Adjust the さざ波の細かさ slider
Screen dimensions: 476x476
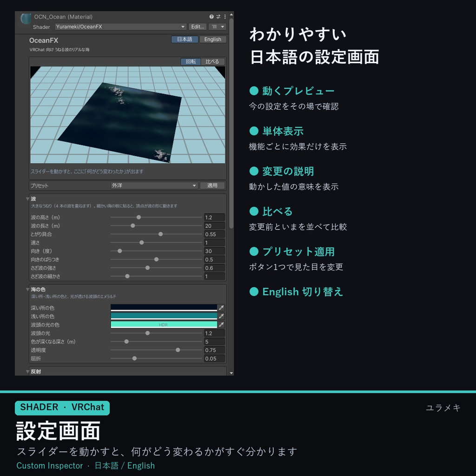tap(156, 276)
